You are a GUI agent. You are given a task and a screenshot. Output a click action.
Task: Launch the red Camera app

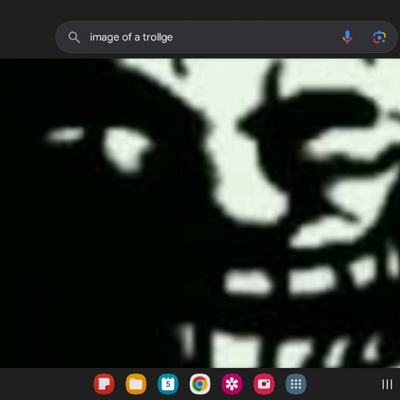pyautogui.click(x=264, y=384)
